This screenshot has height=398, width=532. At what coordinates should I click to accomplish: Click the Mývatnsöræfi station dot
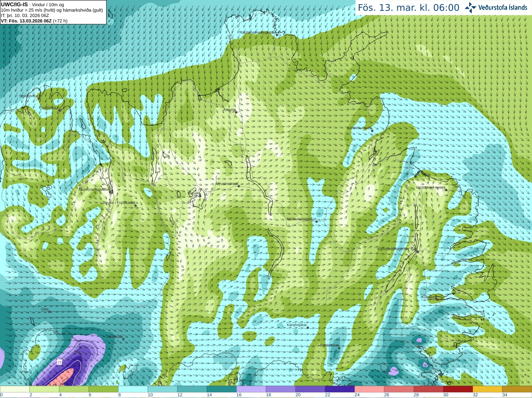point(239,186)
